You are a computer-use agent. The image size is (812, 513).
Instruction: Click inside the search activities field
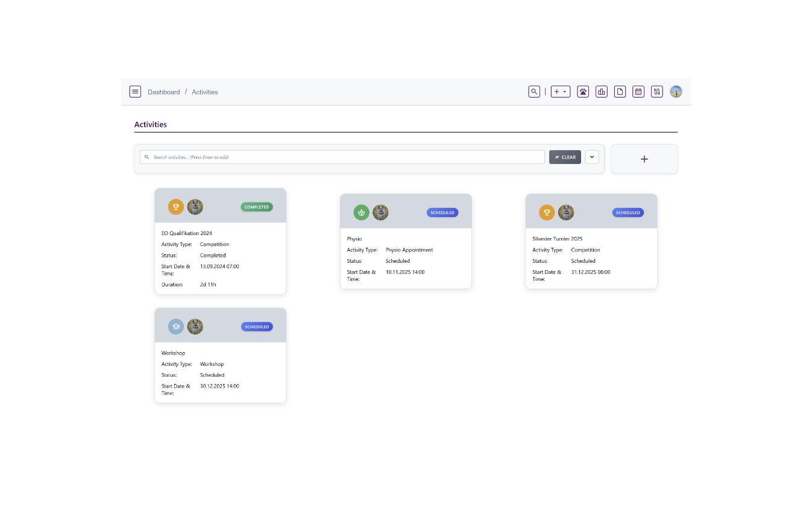tap(341, 157)
